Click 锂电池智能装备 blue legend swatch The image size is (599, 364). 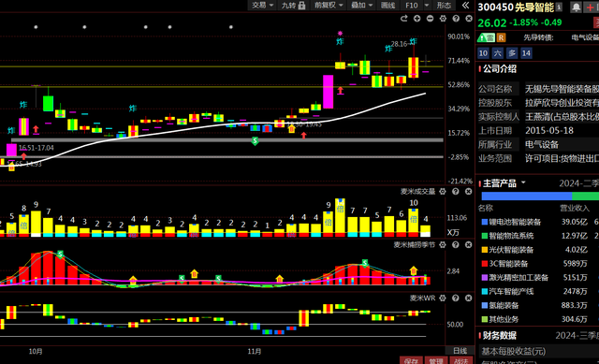coord(485,222)
